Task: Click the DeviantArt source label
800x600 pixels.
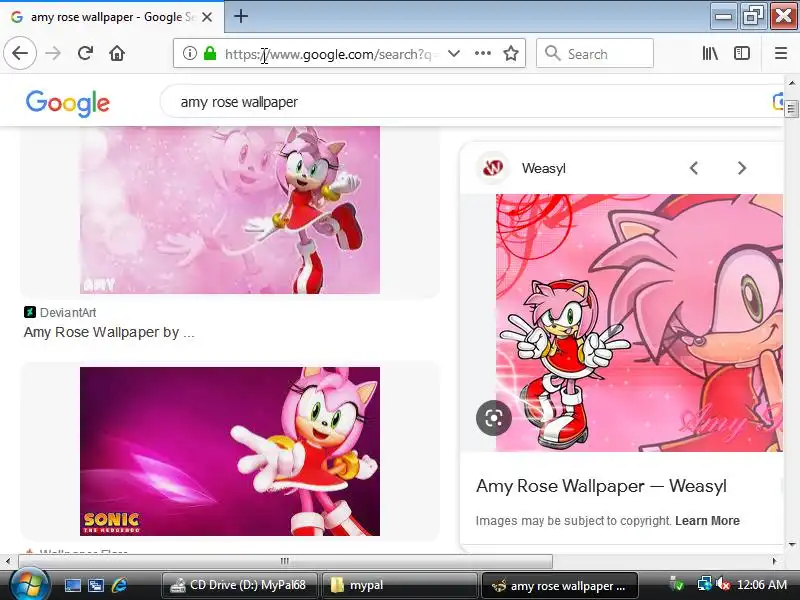Action: [68, 312]
